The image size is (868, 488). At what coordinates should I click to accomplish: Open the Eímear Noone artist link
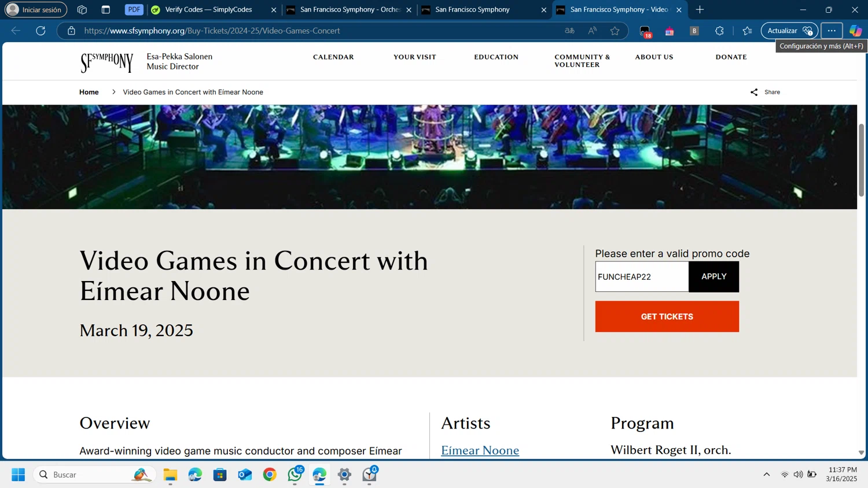pos(480,450)
